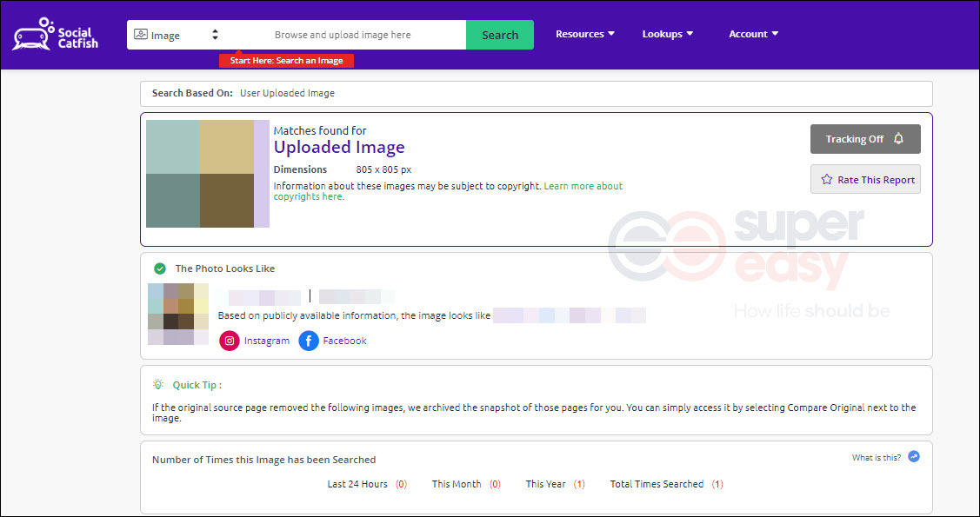This screenshot has height=517, width=980.
Task: Open the Learn more about copyrights link
Action: pos(448,191)
